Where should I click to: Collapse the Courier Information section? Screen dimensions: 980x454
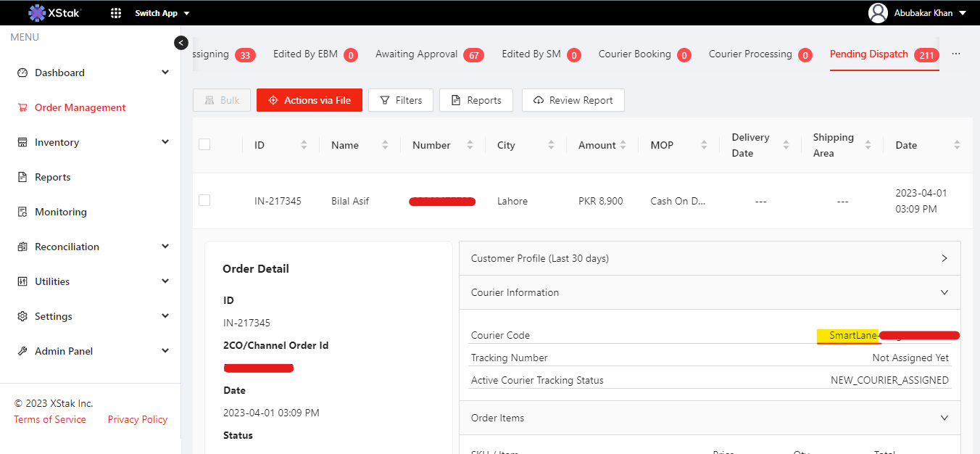[944, 292]
